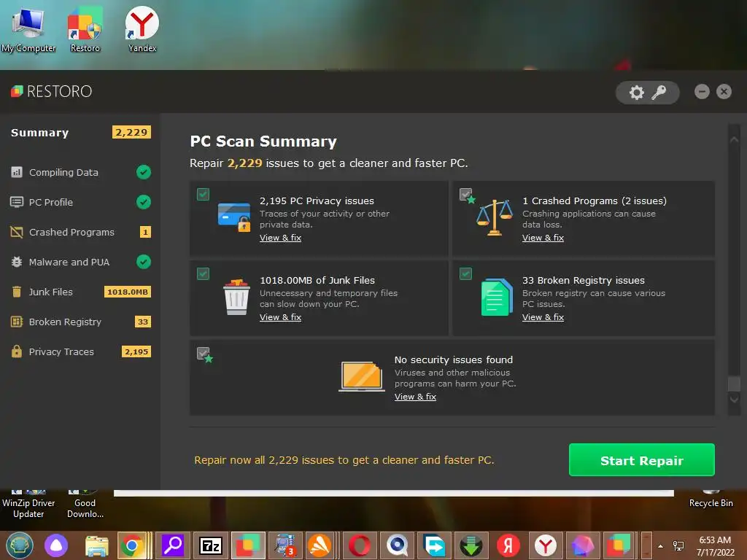Image resolution: width=747 pixels, height=560 pixels.
Task: Click the PC Profile monitor icon
Action: 17,202
